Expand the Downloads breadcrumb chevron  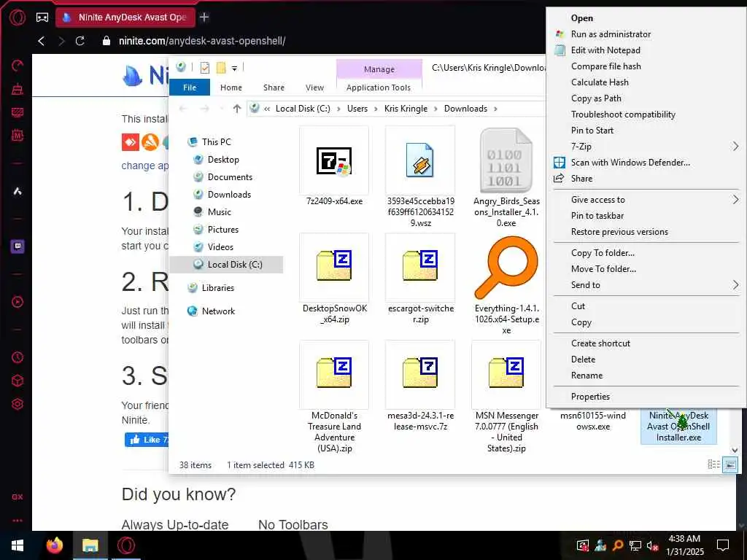point(495,109)
